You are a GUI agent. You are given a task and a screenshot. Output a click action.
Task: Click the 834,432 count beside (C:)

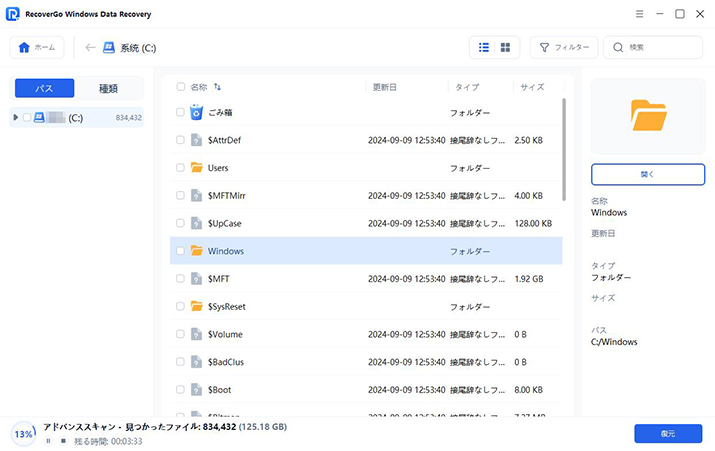129,118
